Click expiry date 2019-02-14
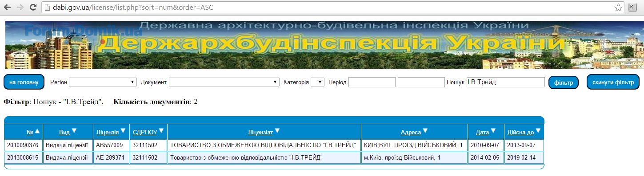Screen dimensions: 644x176 pyautogui.click(x=524, y=158)
